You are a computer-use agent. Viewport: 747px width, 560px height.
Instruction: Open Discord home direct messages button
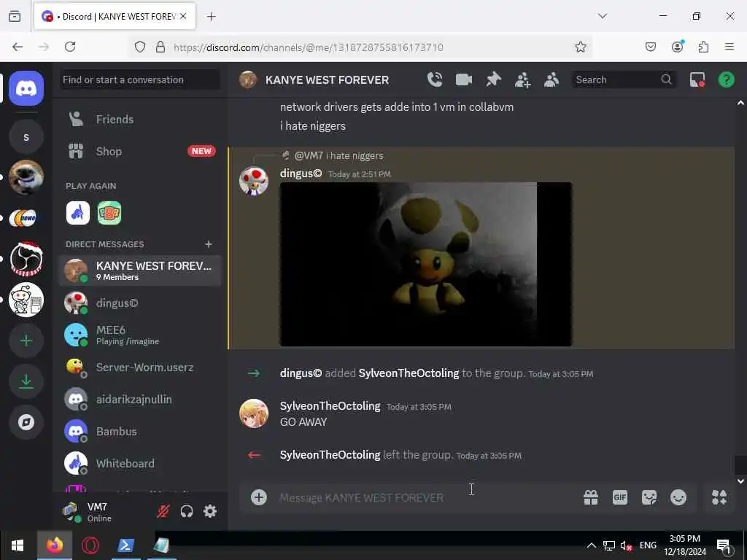tap(26, 88)
